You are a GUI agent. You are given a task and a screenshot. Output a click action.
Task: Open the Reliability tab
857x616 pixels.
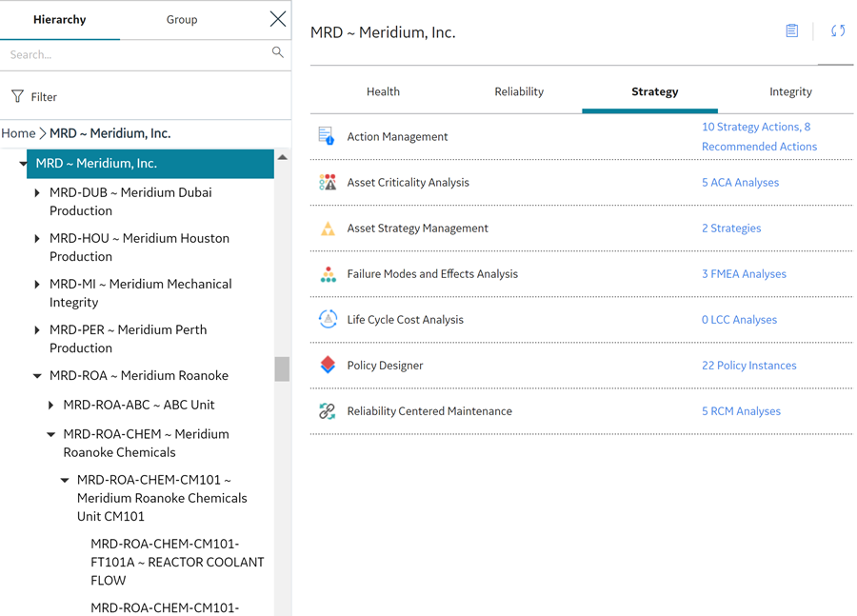(x=519, y=91)
